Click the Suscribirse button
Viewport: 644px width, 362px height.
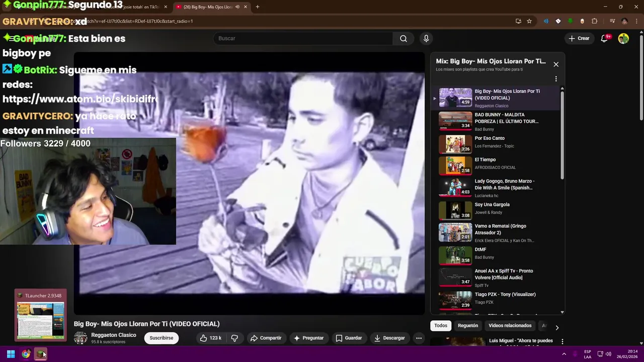point(161,338)
